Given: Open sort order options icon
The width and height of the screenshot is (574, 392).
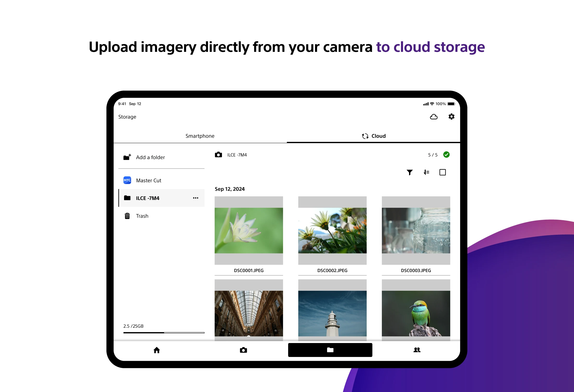Looking at the screenshot, I should tap(426, 172).
